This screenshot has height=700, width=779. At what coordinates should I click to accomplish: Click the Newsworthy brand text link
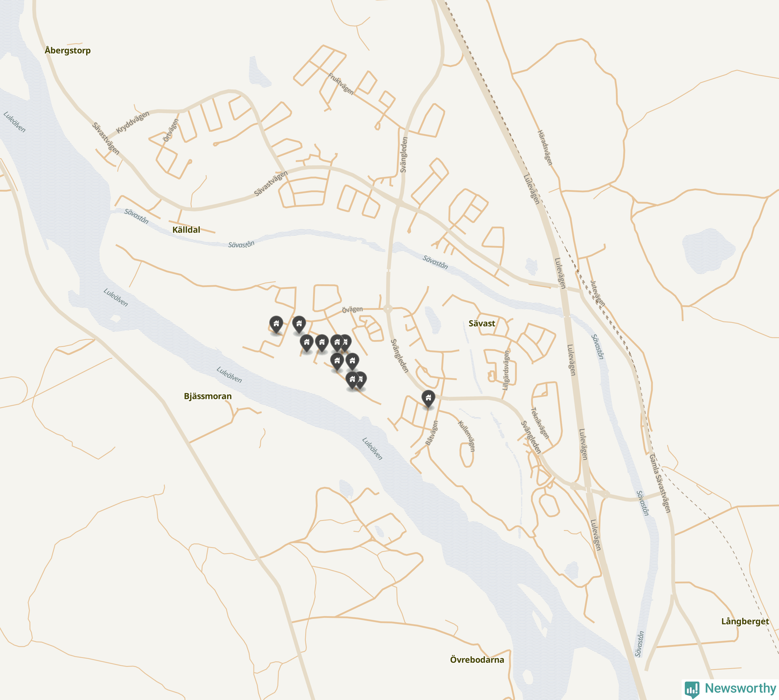point(740,688)
